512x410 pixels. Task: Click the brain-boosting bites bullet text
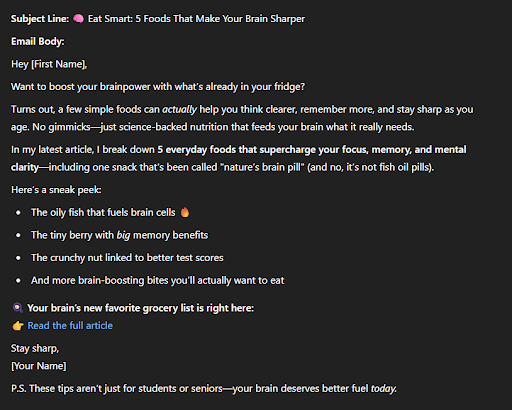click(157, 280)
